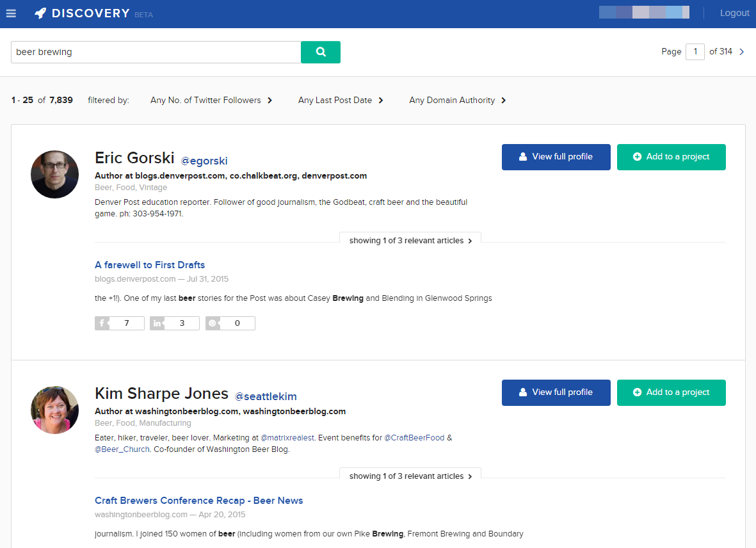Expand Any No. of Twitter Followers filter

pyautogui.click(x=211, y=101)
